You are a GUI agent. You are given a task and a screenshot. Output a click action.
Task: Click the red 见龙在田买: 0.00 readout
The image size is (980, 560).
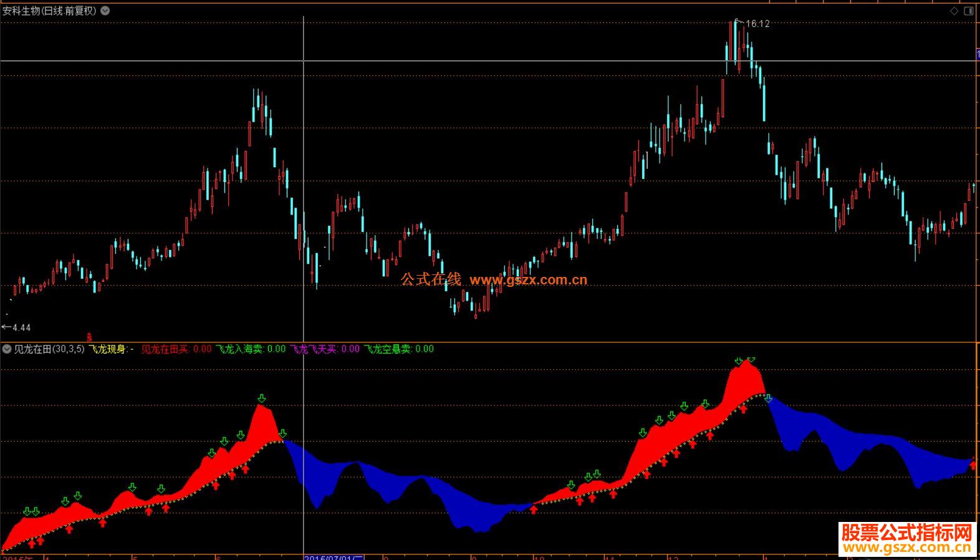point(176,349)
